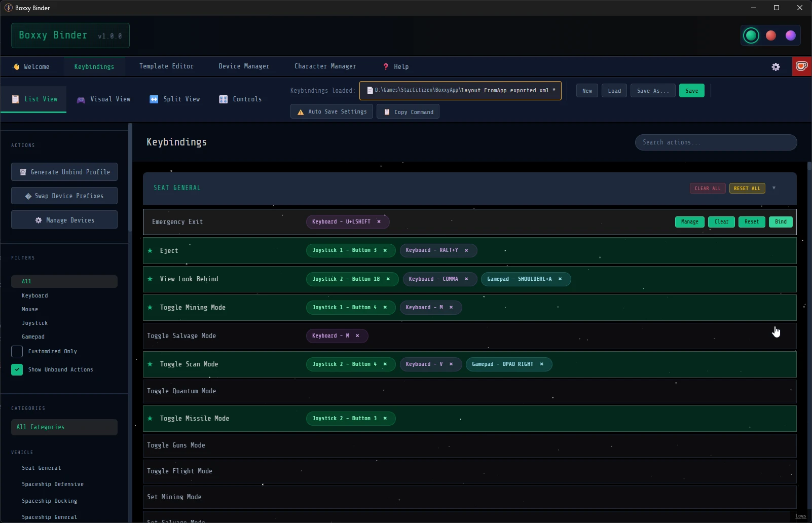812x523 pixels.
Task: Switch to the Keybindings tab
Action: (x=94, y=66)
